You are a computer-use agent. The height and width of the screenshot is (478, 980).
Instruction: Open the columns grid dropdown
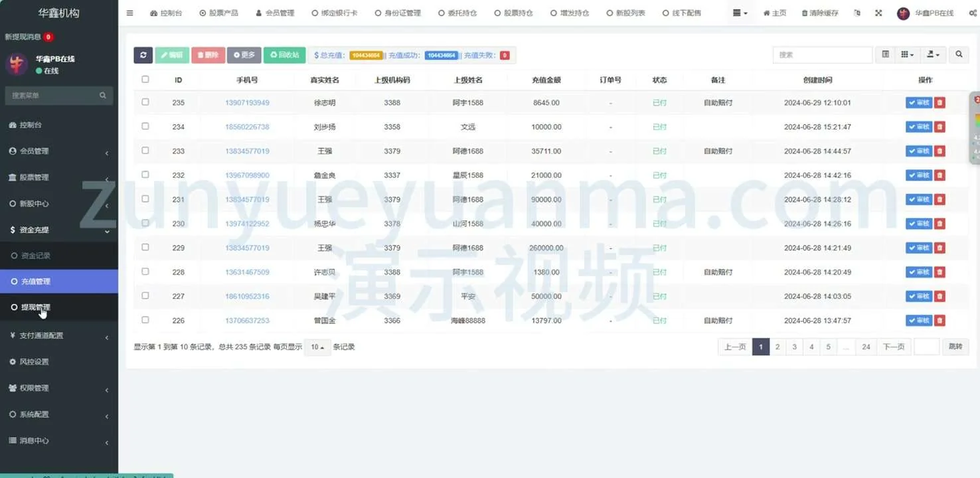tap(907, 55)
